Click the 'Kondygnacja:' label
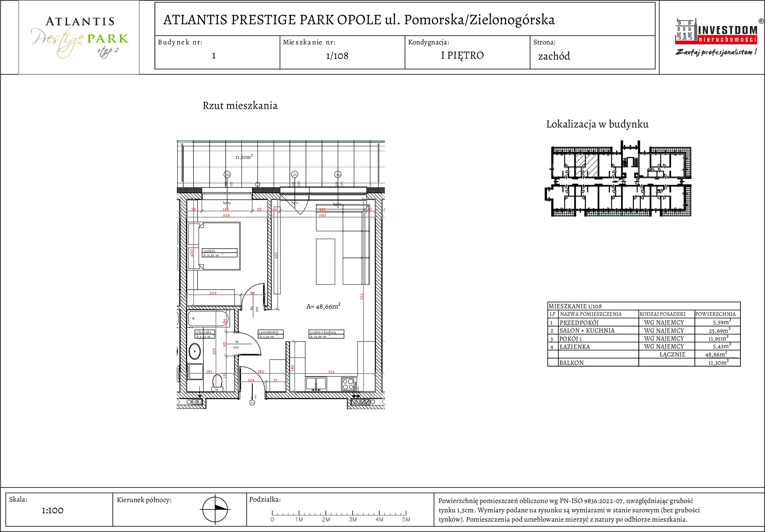The image size is (765, 532). [429, 42]
